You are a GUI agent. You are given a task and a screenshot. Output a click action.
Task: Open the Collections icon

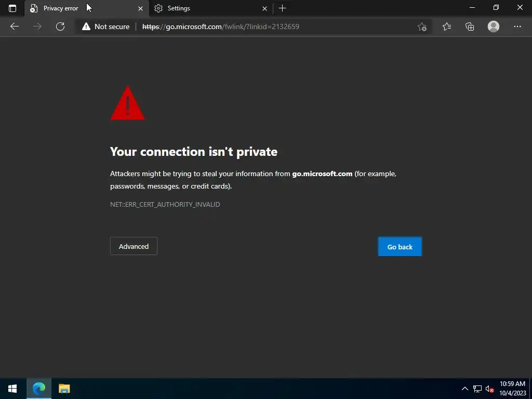click(x=470, y=26)
